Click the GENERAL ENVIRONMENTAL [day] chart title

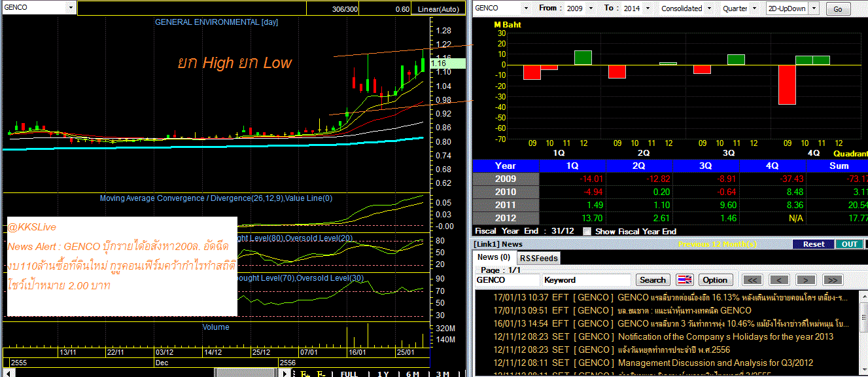[x=217, y=22]
